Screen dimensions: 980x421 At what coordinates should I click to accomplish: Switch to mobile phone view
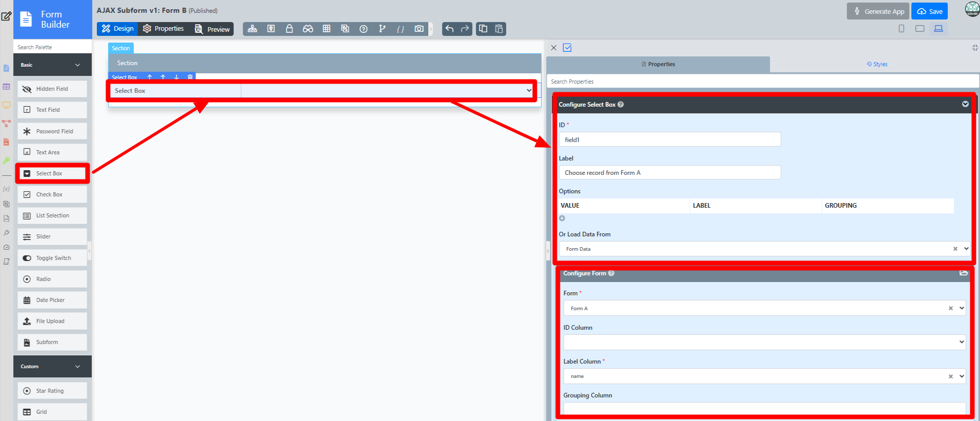(902, 29)
